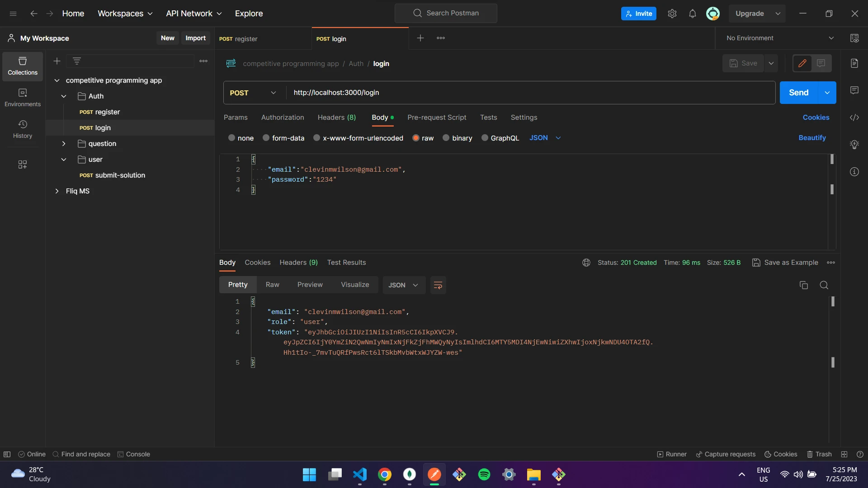Click the hamburger menu icon at top left

tap(13, 14)
